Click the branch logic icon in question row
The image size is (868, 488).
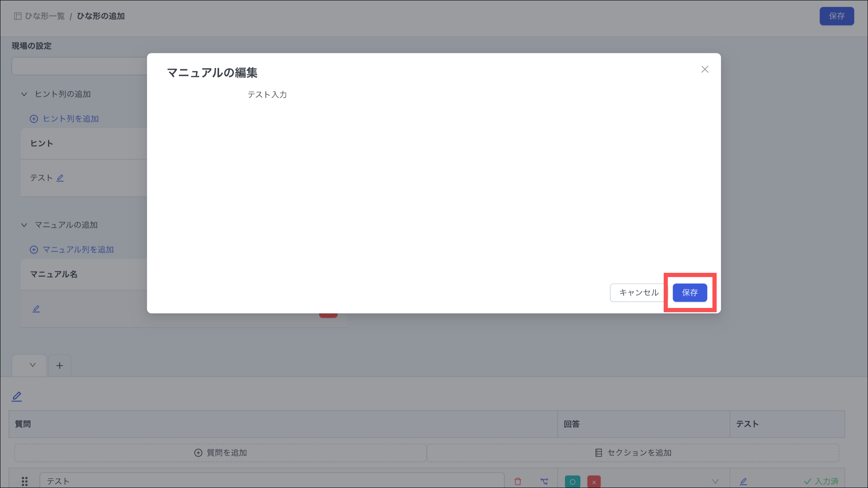[544, 482]
